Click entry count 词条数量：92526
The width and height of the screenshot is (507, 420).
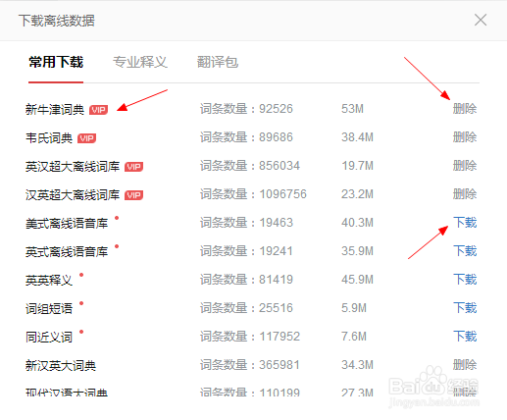(x=246, y=109)
